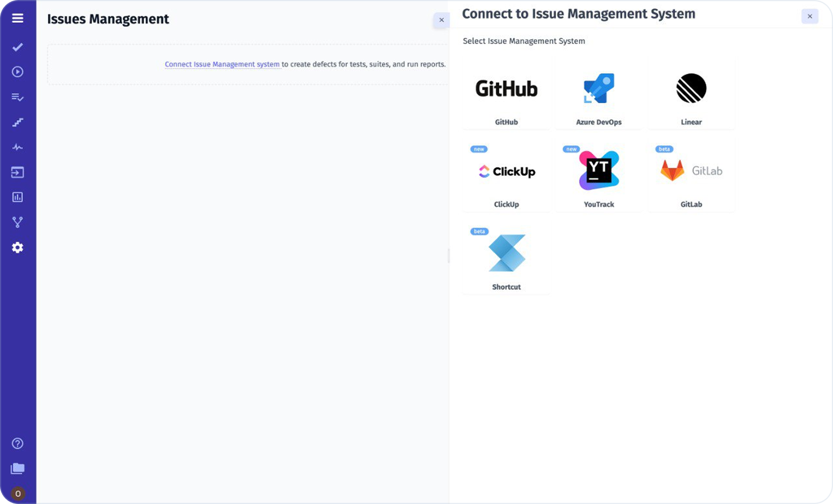The width and height of the screenshot is (833, 504).
Task: Choose the new ClickUp integration
Action: point(505,176)
